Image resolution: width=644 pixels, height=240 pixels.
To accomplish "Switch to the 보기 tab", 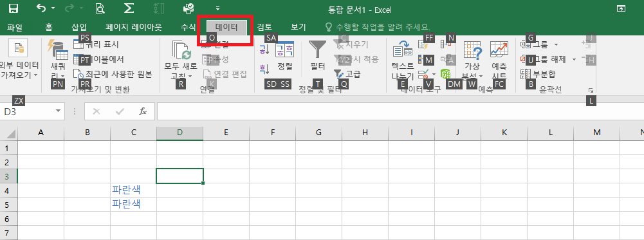I will [x=298, y=28].
